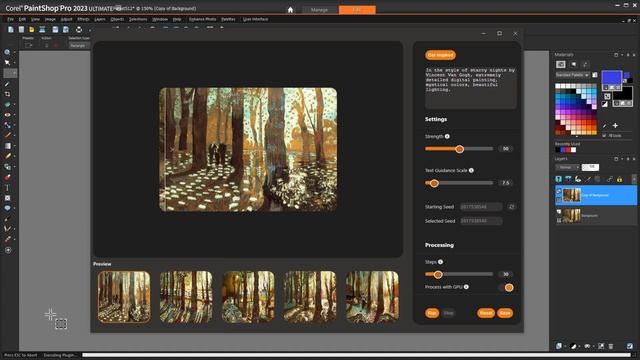This screenshot has height=360, width=640.
Task: Click the add tool plus icon at toolbar bottom
Action: point(8,250)
